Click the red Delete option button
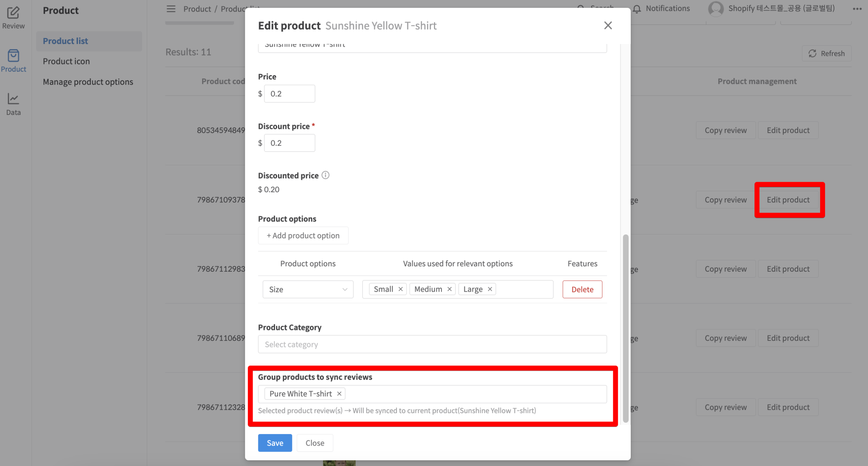Viewport: 868px width, 466px height. point(582,289)
